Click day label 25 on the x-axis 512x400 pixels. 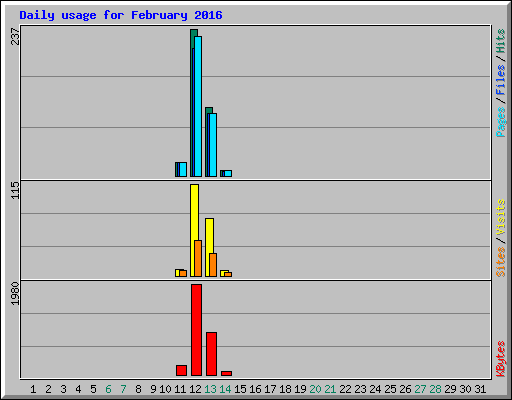390,389
